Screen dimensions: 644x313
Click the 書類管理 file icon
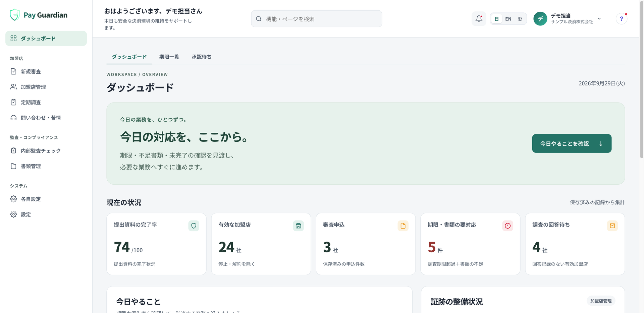pos(13,166)
